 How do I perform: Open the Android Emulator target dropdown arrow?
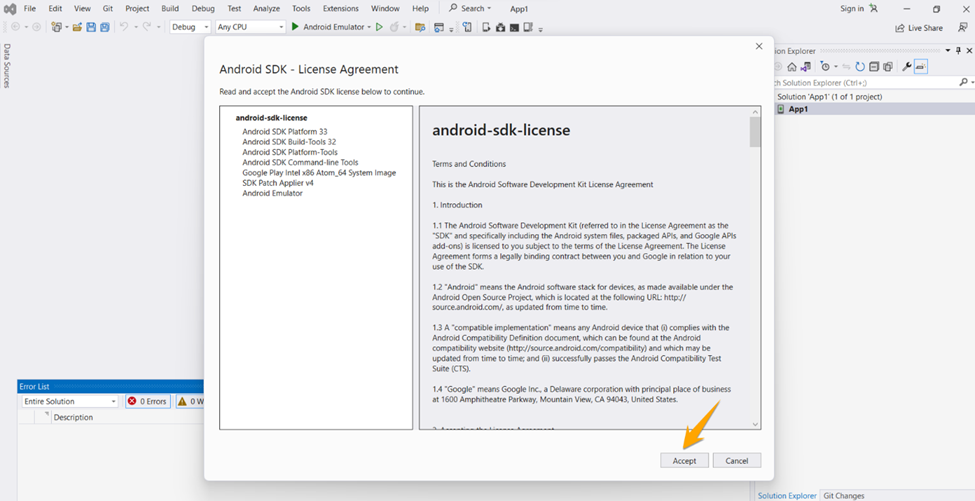pyautogui.click(x=369, y=27)
